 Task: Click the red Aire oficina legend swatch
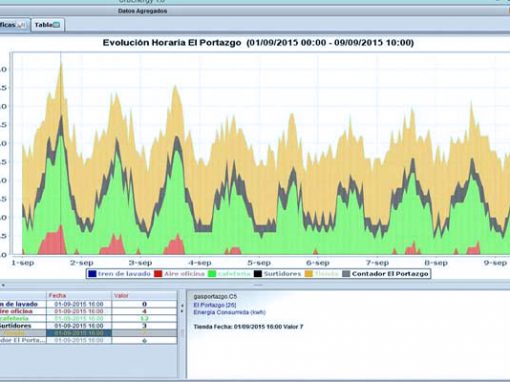[158, 274]
